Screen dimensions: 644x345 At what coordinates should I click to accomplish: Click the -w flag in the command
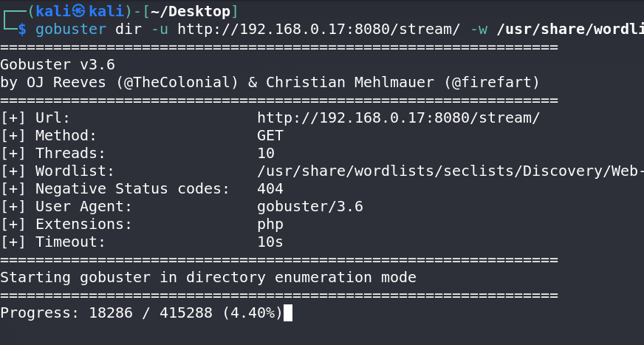[479, 29]
